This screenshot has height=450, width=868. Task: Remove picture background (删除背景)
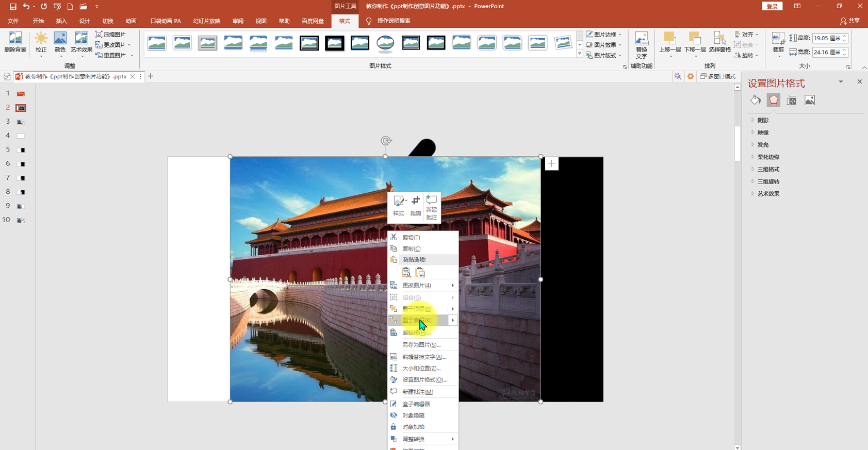click(x=15, y=42)
